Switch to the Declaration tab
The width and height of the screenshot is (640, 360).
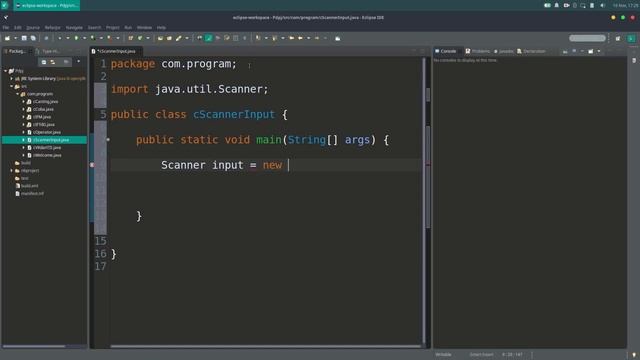[531, 51]
